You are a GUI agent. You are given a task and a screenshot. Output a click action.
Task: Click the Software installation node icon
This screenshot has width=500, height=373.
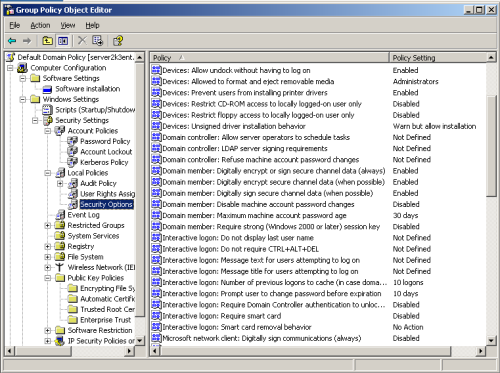click(x=48, y=89)
